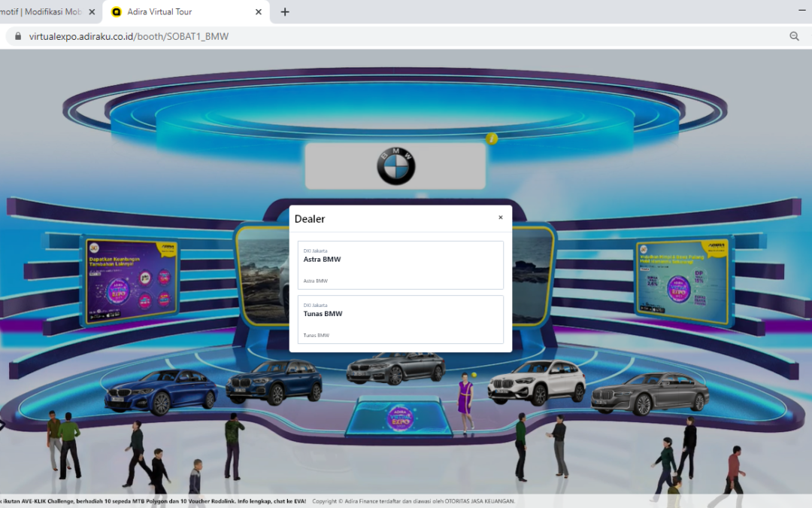Click the hostess in the purple dress

(465, 399)
